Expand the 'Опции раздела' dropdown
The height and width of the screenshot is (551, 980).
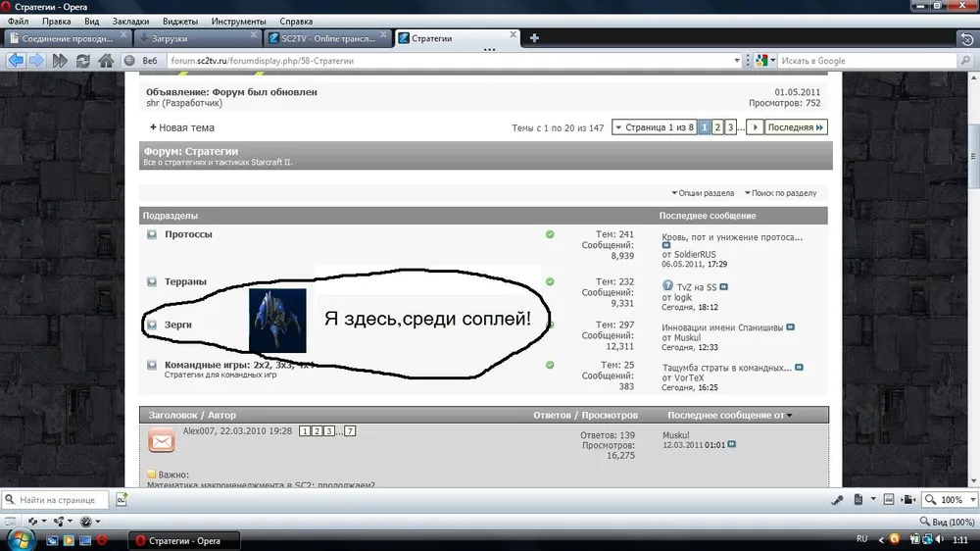[x=702, y=193]
